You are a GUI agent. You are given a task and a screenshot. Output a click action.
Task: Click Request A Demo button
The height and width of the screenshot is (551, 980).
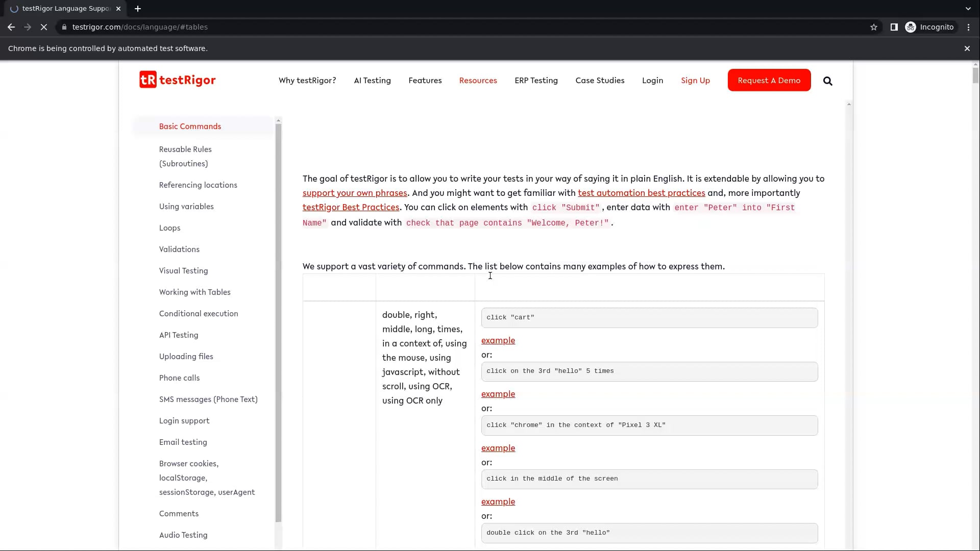[x=769, y=80]
